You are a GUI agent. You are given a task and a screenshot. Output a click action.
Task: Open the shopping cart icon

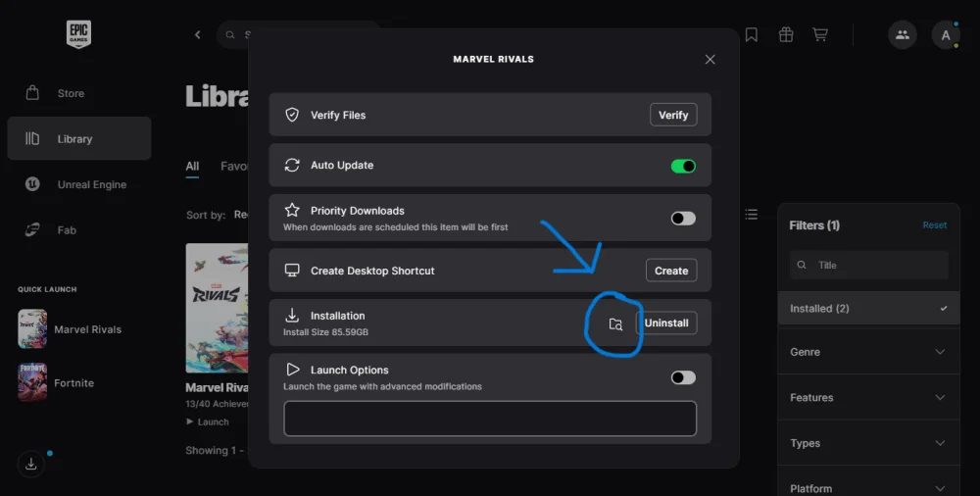(x=820, y=34)
